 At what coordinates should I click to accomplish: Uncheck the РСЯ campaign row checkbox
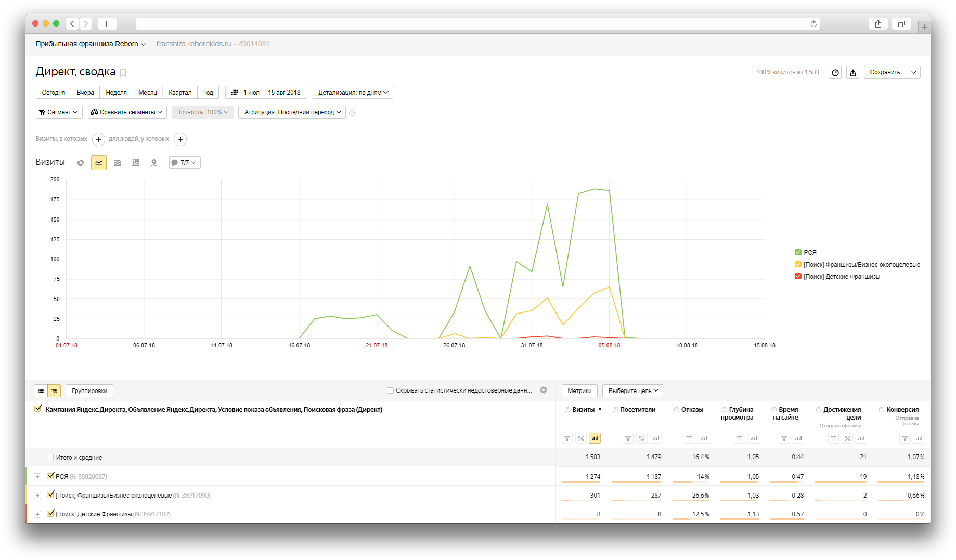tap(50, 476)
